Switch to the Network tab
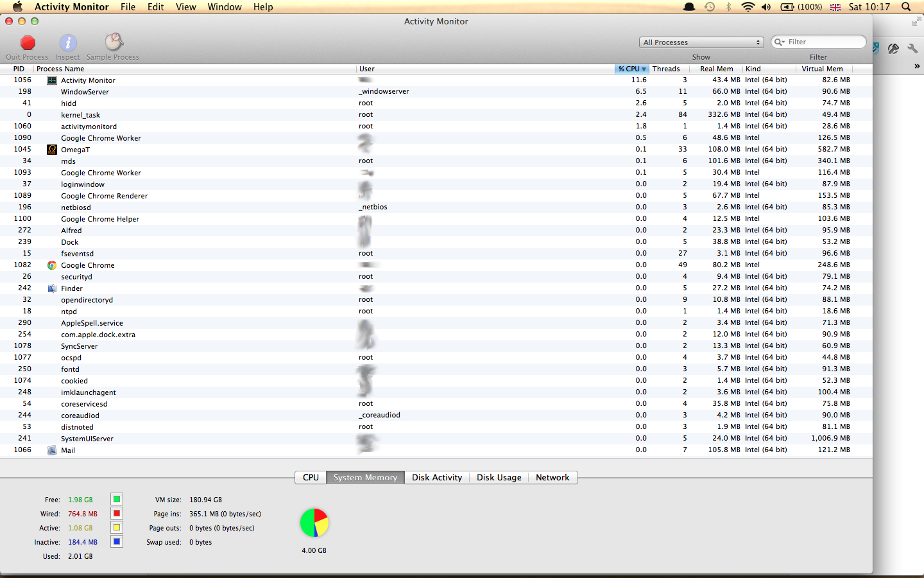 pos(552,477)
